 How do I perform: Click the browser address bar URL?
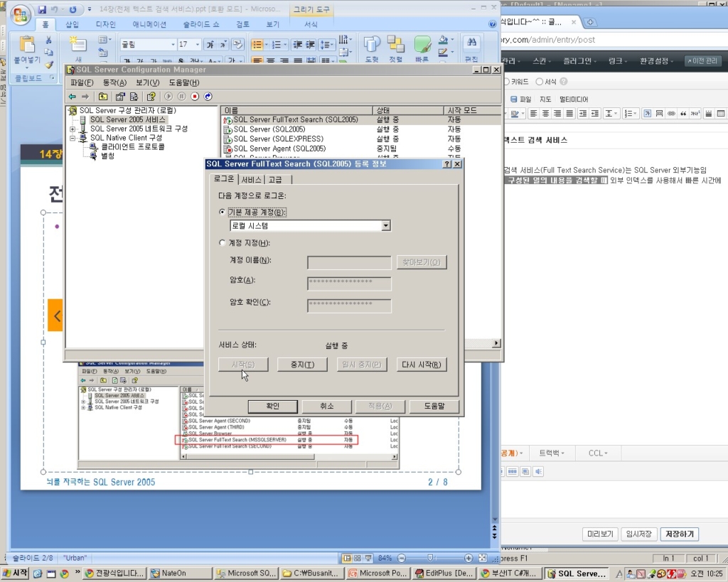(548, 40)
